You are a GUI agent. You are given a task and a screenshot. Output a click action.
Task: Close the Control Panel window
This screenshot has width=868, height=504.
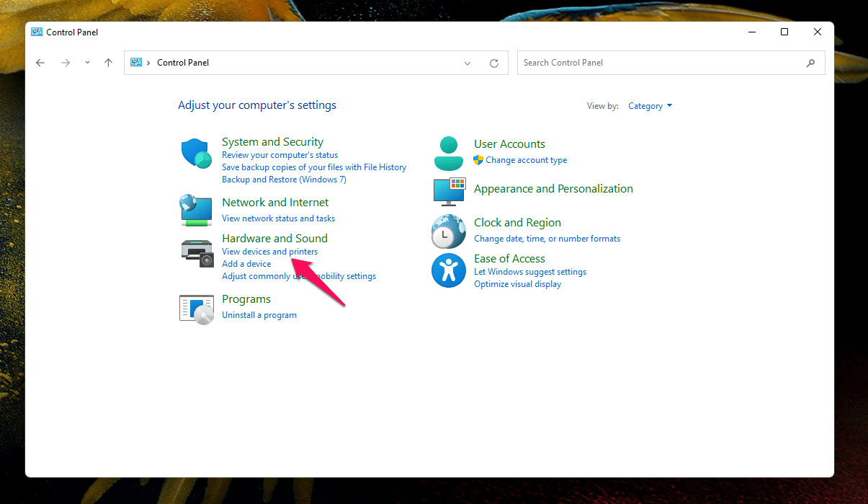point(818,32)
